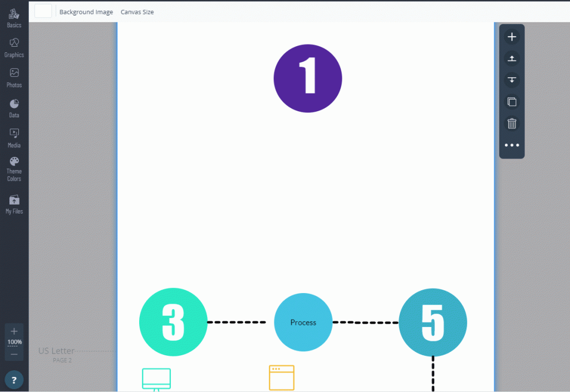The image size is (570, 392).
Task: Open the background color swatch
Action: click(x=43, y=11)
